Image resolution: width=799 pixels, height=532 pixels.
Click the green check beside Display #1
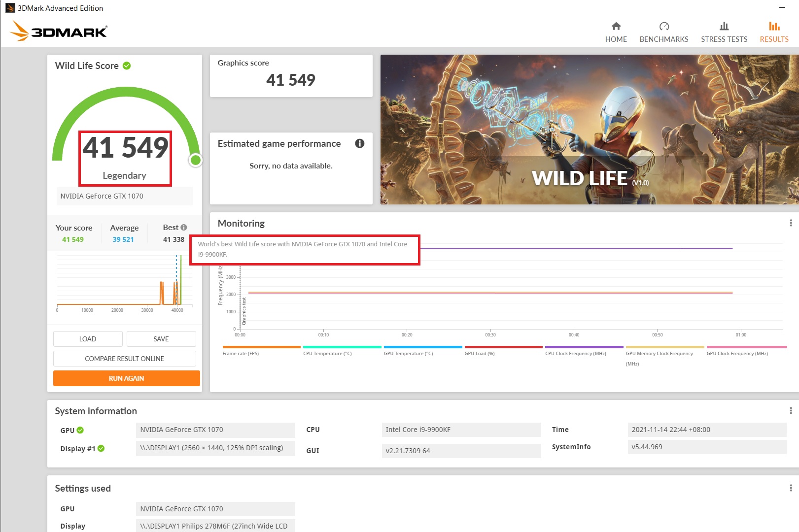101,448
